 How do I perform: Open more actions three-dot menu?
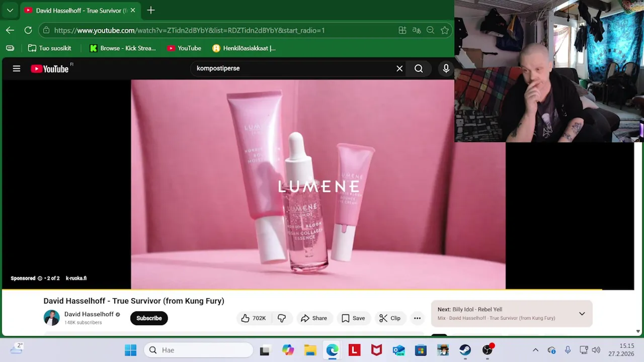417,318
